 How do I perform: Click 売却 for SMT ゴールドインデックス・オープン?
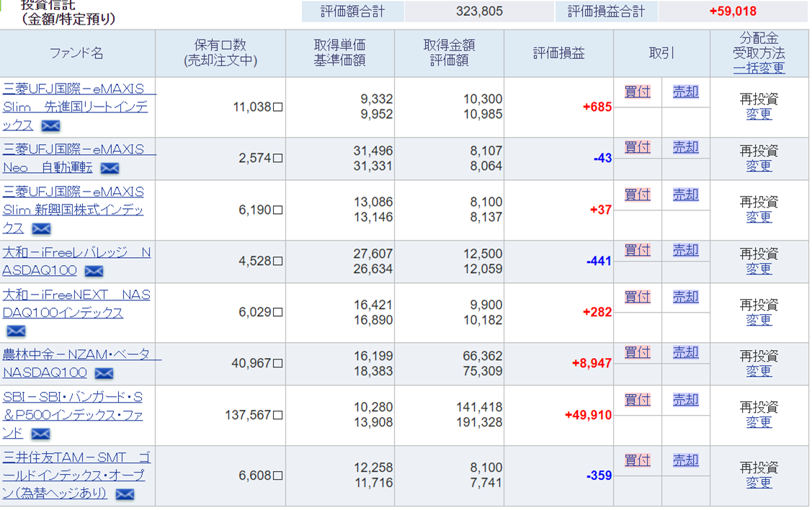[x=685, y=460]
